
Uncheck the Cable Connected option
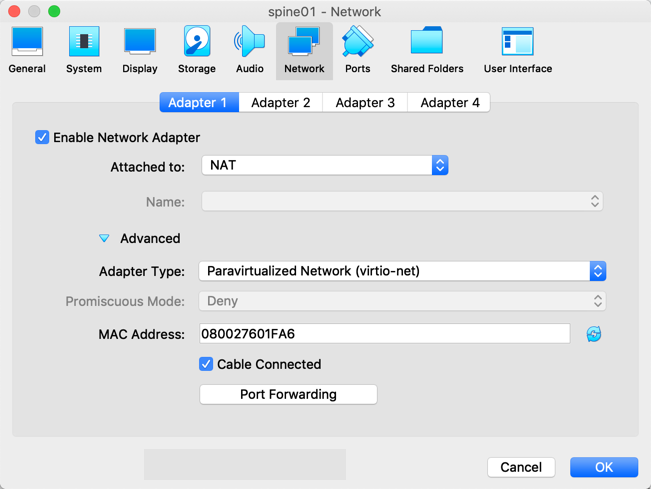(x=206, y=364)
